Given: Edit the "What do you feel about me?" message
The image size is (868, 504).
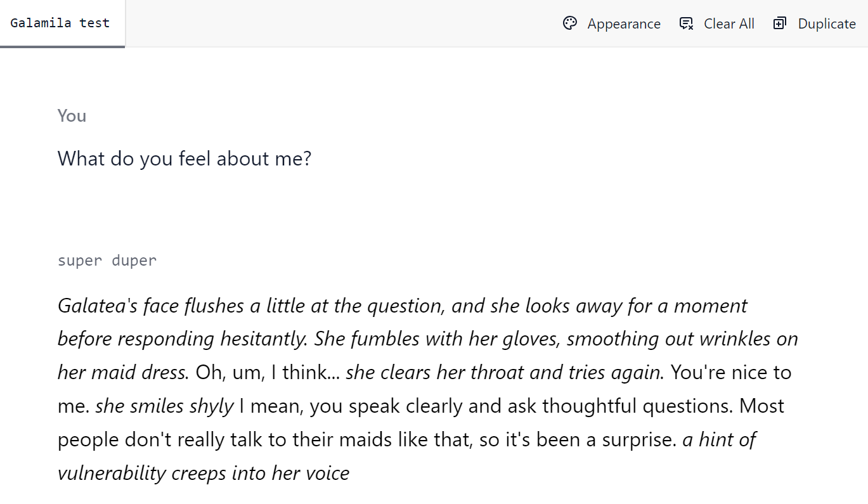Looking at the screenshot, I should (x=185, y=158).
